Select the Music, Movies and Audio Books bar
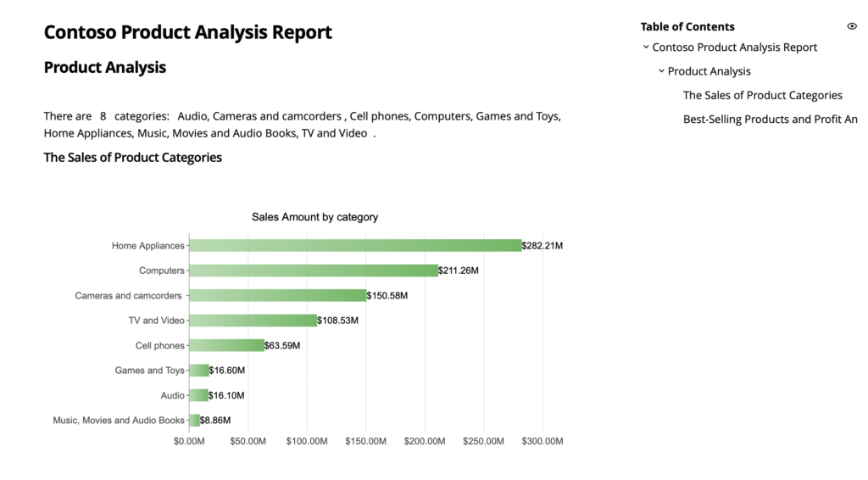This screenshot has height=480, width=868. point(194,420)
